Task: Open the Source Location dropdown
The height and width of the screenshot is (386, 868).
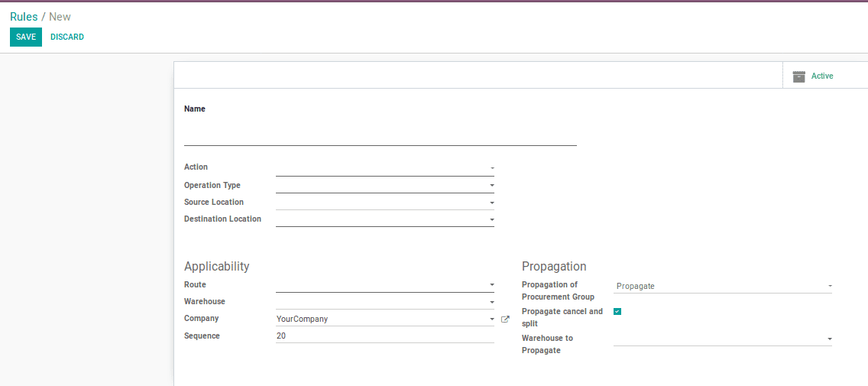Action: coord(385,203)
